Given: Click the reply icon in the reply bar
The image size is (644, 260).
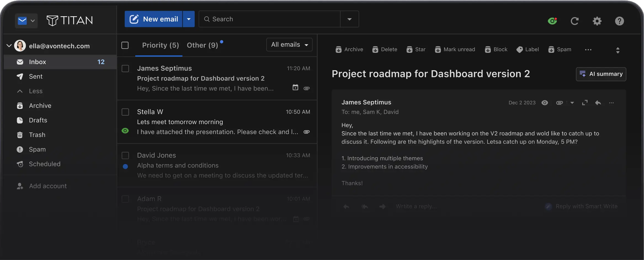Looking at the screenshot, I should tap(346, 206).
